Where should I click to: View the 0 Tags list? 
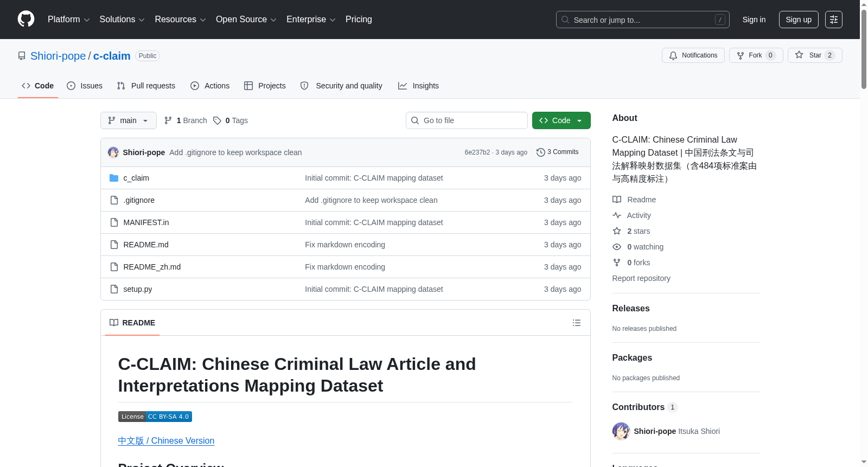(231, 120)
